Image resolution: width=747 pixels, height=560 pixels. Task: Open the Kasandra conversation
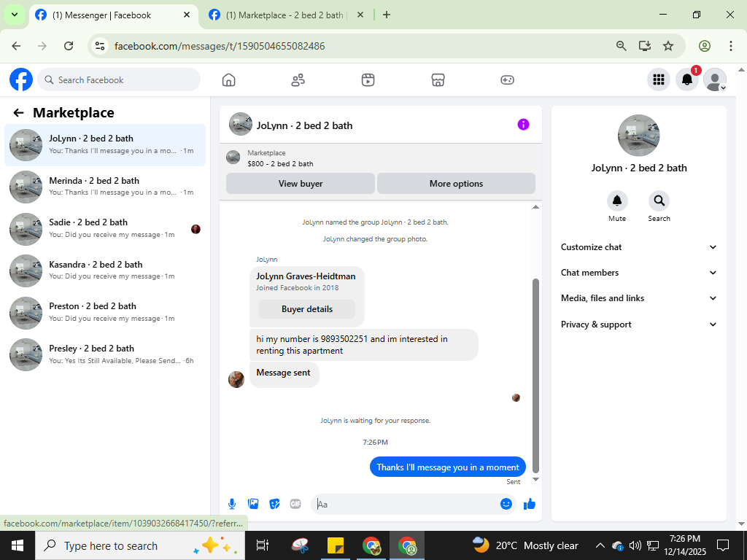[x=105, y=271]
